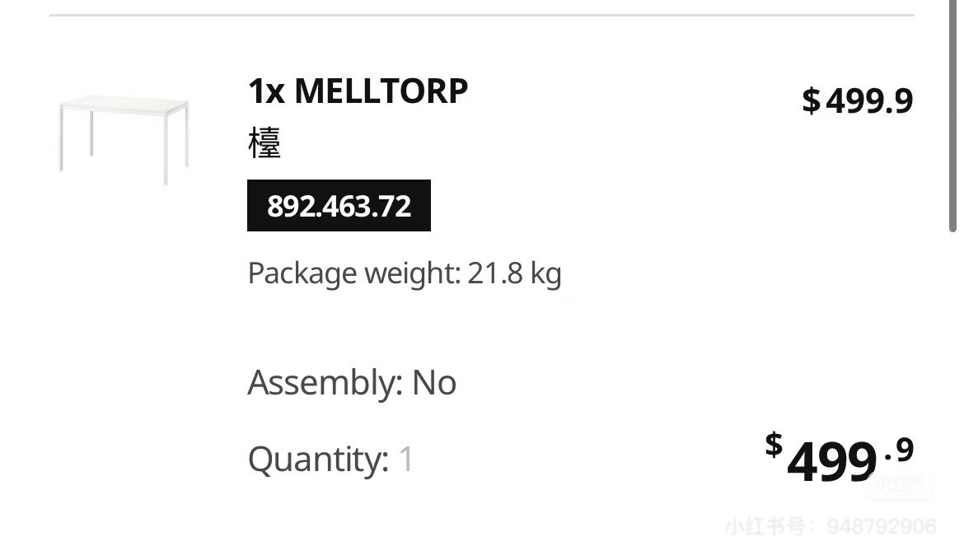Select the 892.463.72 article number badge
964x560 pixels.
tap(339, 205)
